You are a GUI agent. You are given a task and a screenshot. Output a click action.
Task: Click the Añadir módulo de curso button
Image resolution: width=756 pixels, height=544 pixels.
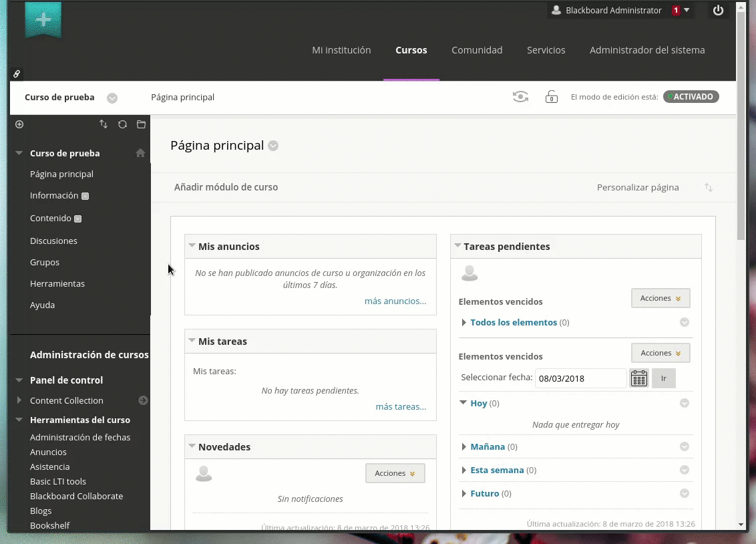point(226,187)
